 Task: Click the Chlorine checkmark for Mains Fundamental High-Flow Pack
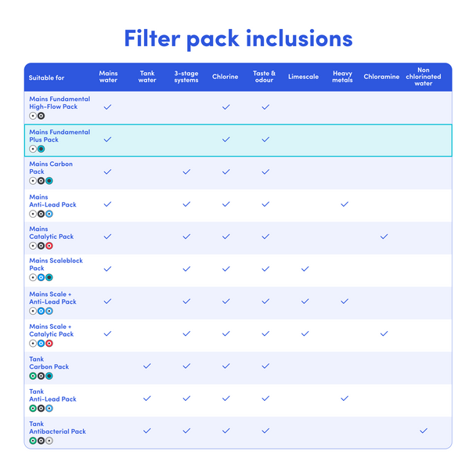[x=226, y=106]
